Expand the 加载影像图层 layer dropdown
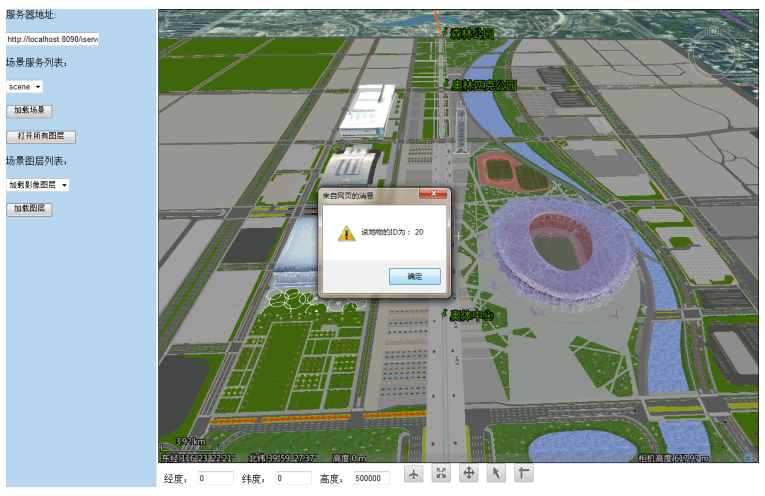 click(37, 185)
